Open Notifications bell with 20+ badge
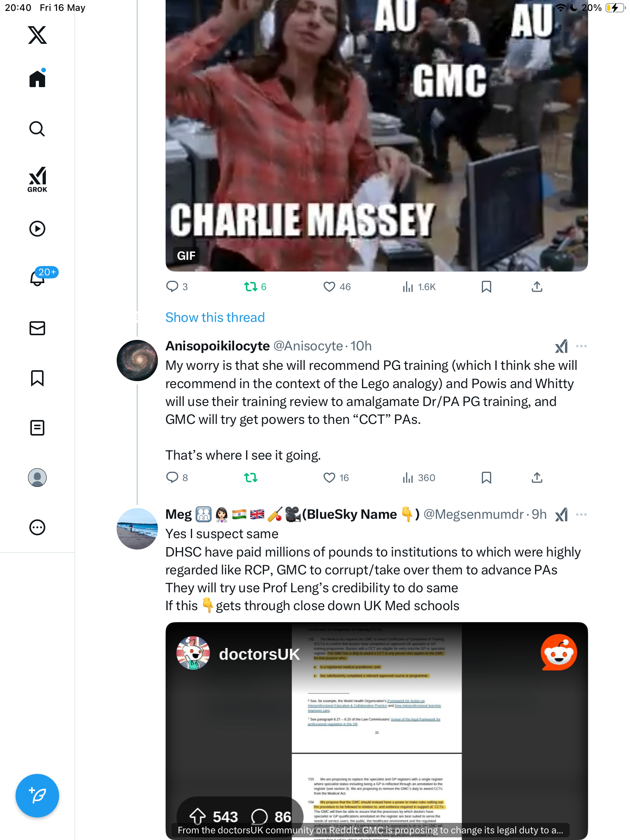630x840 pixels. 37,278
